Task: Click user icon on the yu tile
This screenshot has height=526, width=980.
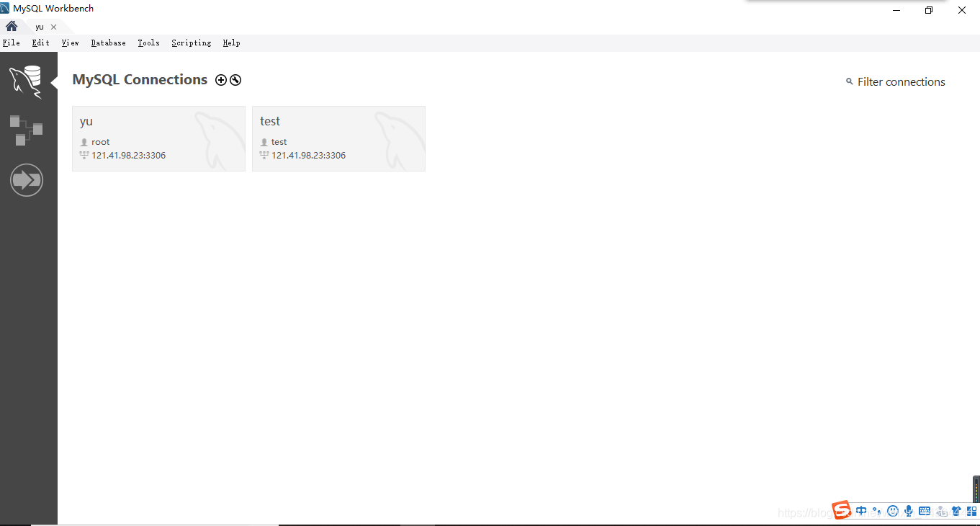Action: point(84,142)
